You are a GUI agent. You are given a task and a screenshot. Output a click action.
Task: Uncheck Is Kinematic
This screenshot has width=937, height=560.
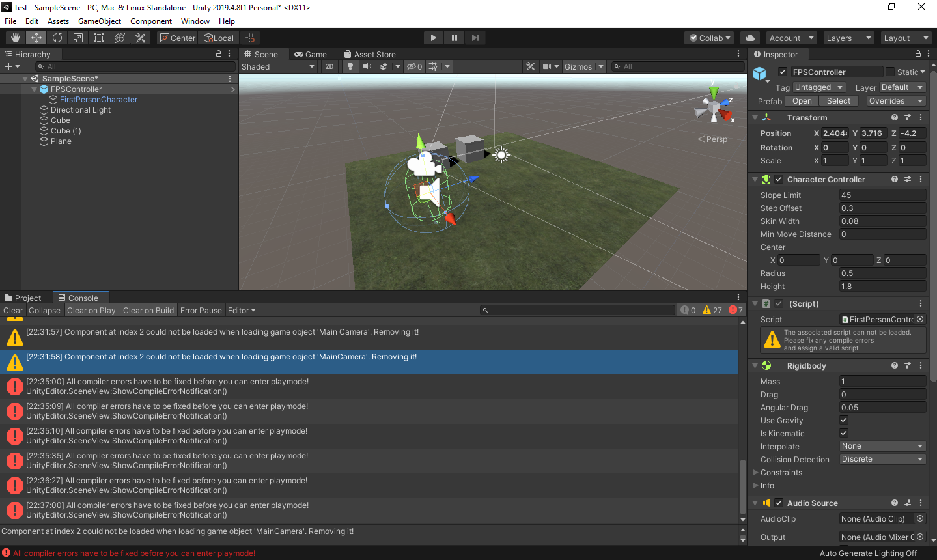tap(844, 433)
